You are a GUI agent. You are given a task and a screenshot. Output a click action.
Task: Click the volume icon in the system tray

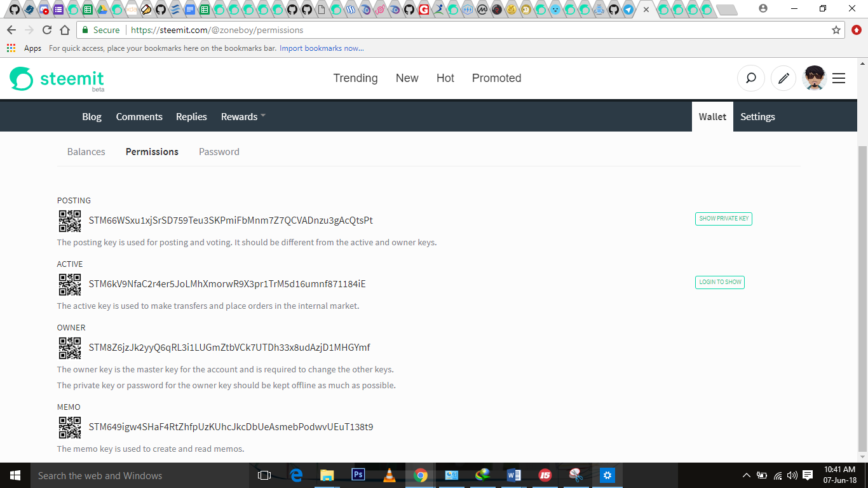coord(792,475)
